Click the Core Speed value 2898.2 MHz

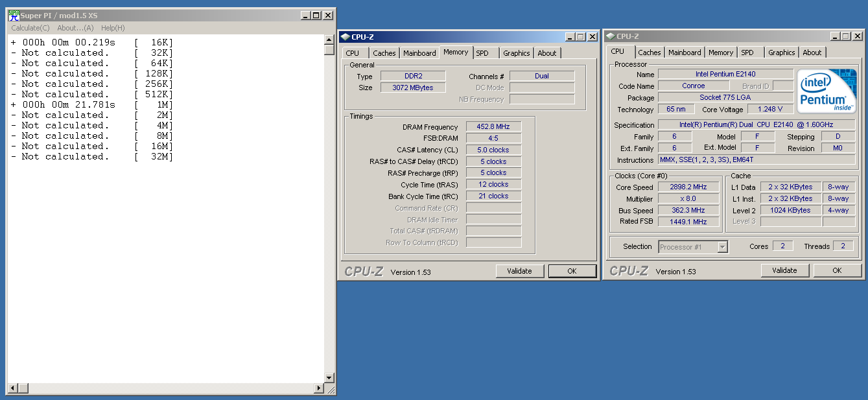[x=688, y=187]
